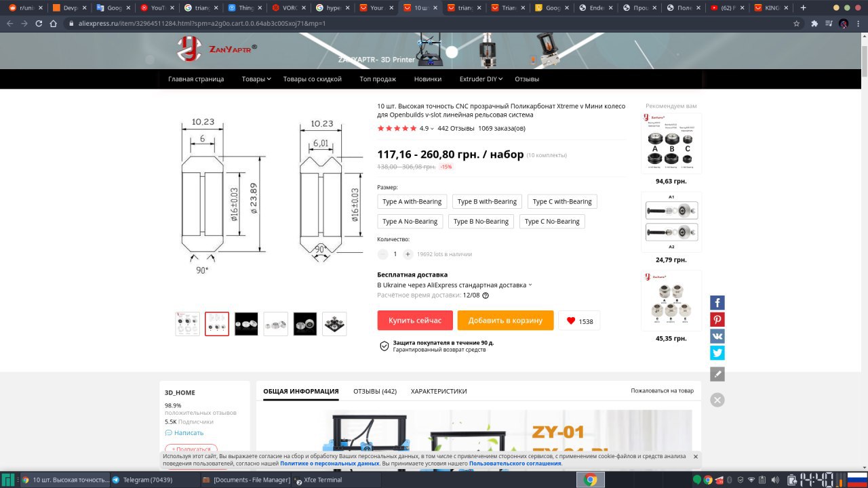The height and width of the screenshot is (488, 868).
Task: View the last thumbnail showing the wheel plate
Action: (334, 324)
